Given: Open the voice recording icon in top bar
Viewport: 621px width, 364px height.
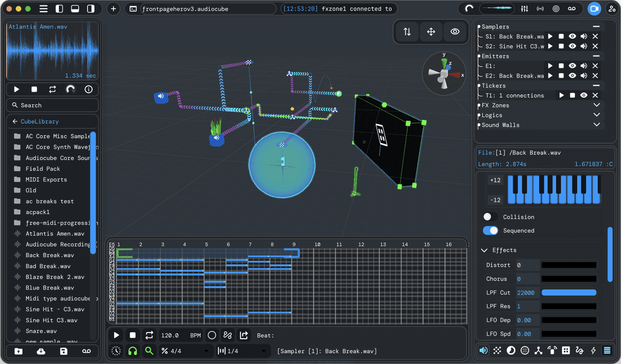Looking at the screenshot, I should pos(571,8).
